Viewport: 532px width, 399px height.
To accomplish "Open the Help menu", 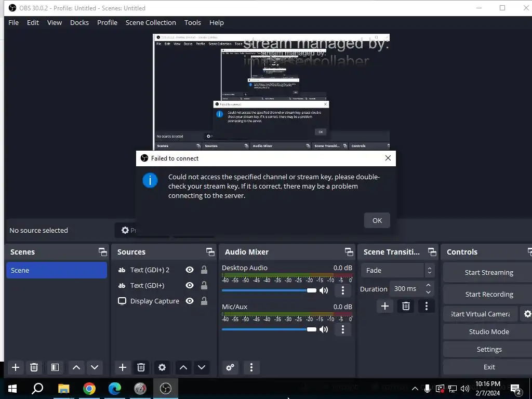I will (217, 22).
